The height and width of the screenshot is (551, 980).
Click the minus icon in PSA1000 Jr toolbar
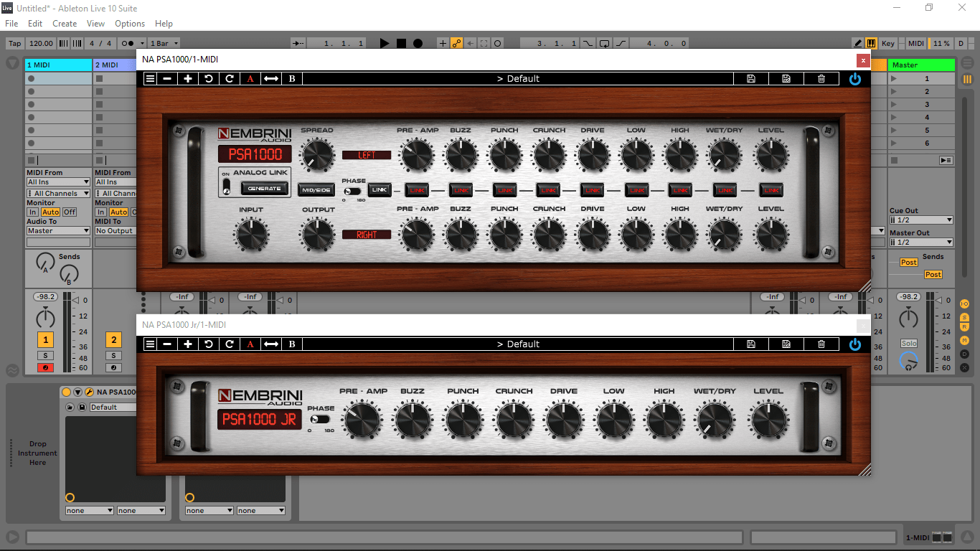click(167, 344)
